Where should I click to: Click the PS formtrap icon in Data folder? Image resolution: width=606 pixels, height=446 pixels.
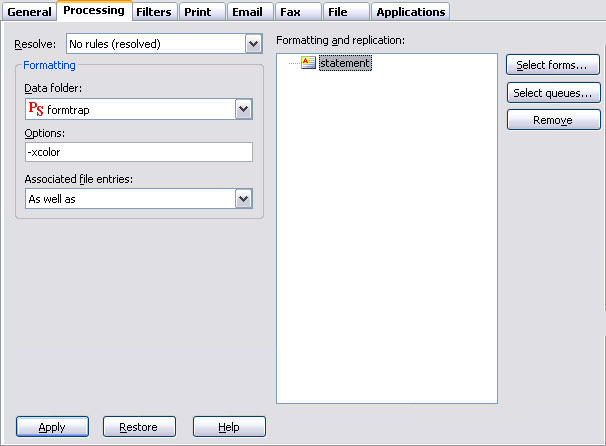35,109
